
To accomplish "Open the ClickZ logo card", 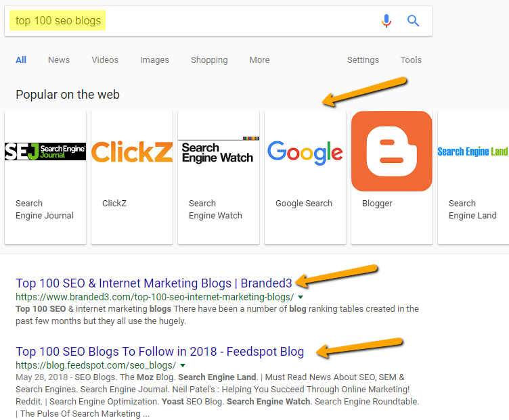I will [132, 176].
